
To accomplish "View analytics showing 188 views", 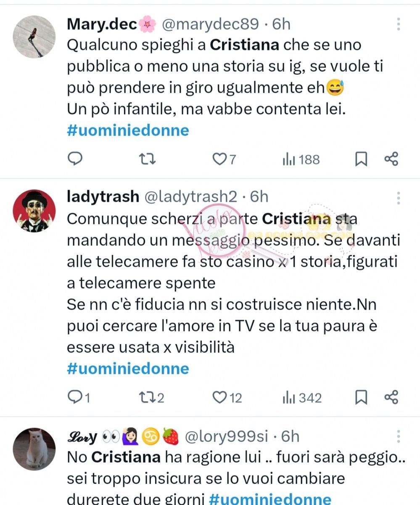I will [301, 159].
